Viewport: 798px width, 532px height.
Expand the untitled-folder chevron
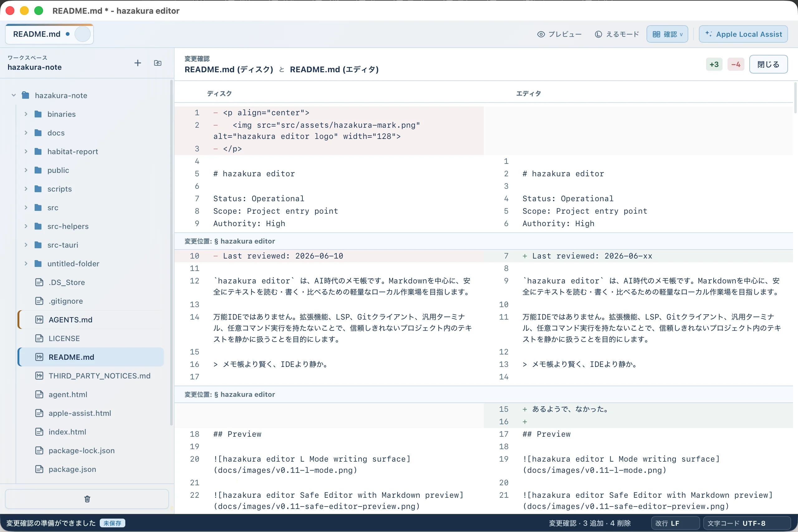point(26,263)
